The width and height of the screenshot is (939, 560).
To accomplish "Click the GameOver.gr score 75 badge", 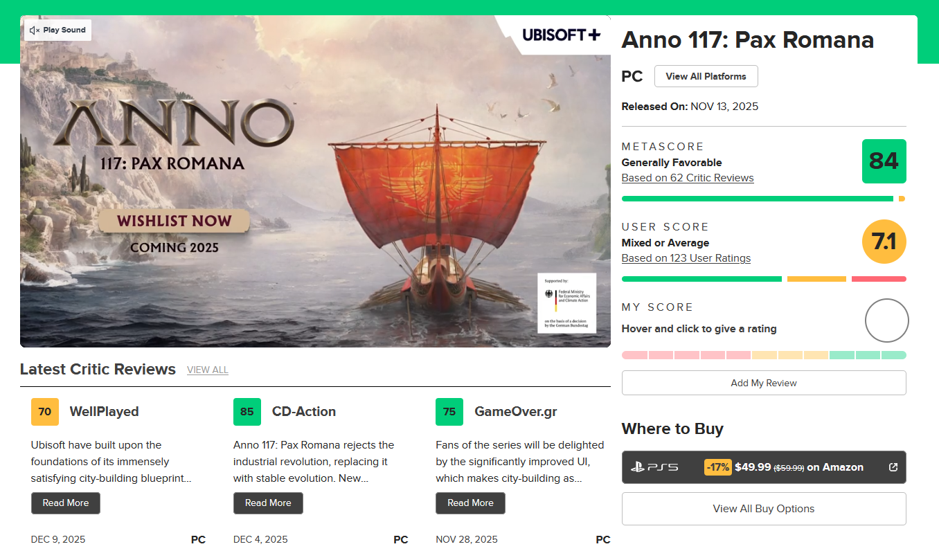I will point(449,412).
